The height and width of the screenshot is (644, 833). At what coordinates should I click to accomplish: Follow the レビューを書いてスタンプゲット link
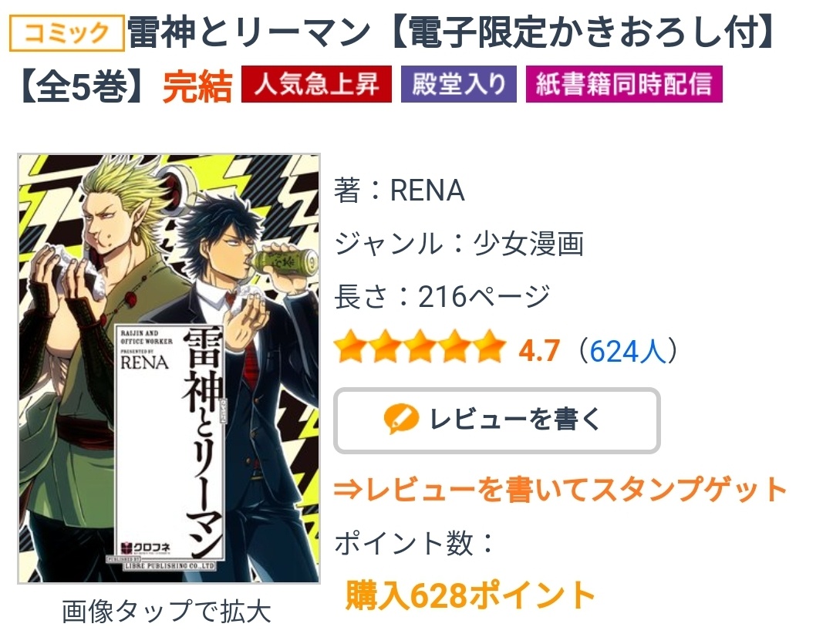pyautogui.click(x=561, y=490)
